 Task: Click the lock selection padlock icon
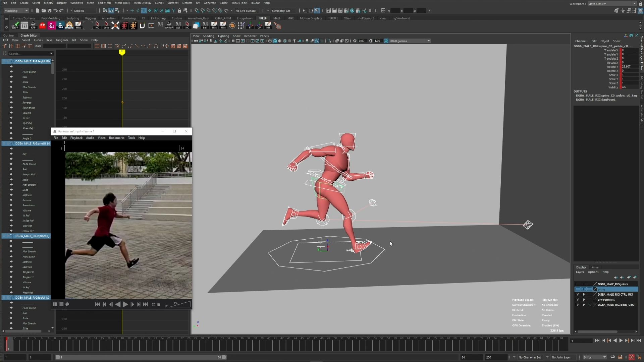coord(179,11)
